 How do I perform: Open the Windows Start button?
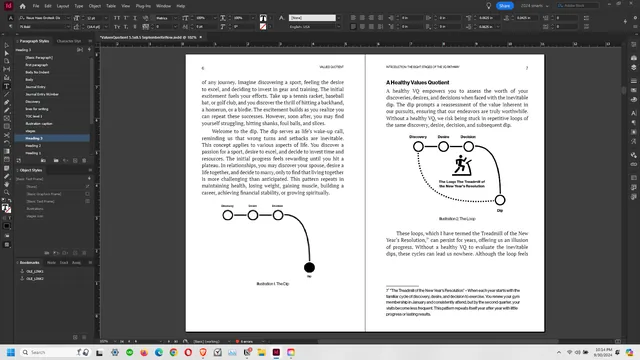pos(11,352)
